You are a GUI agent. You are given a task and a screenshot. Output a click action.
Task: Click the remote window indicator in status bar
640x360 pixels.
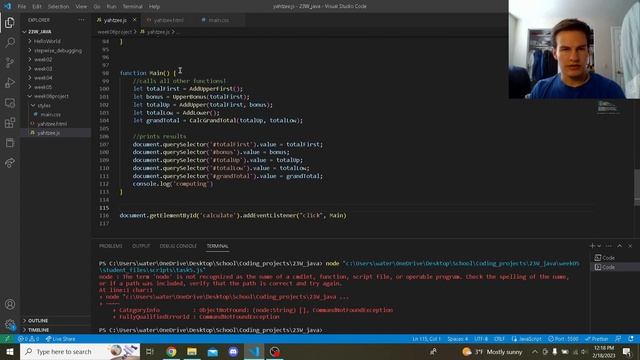pos(7,339)
